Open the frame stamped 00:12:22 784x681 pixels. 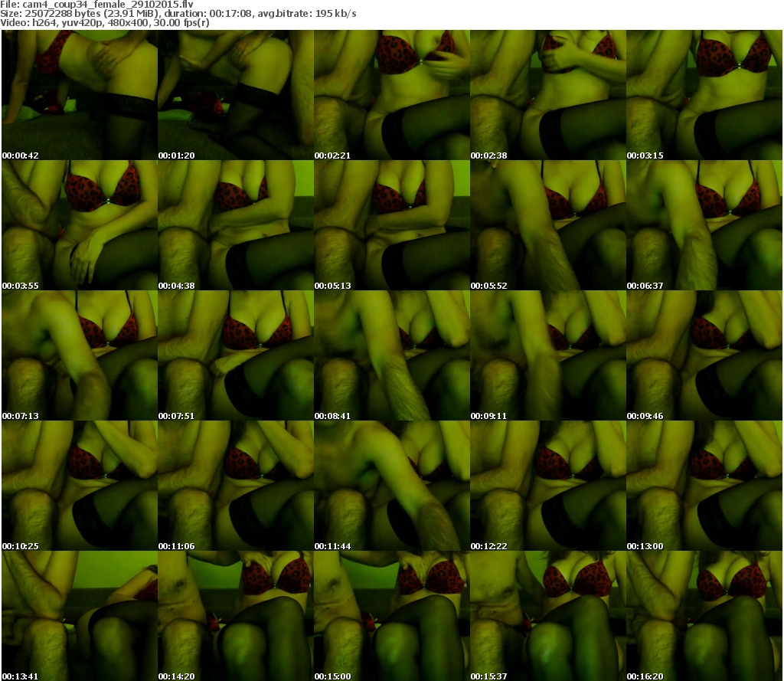point(548,486)
